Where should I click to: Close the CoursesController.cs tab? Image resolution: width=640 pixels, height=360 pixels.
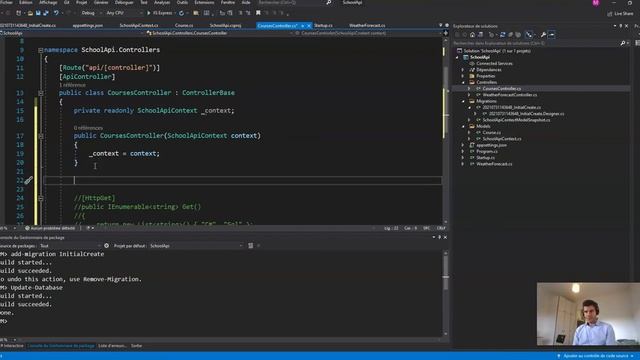pyautogui.click(x=309, y=26)
